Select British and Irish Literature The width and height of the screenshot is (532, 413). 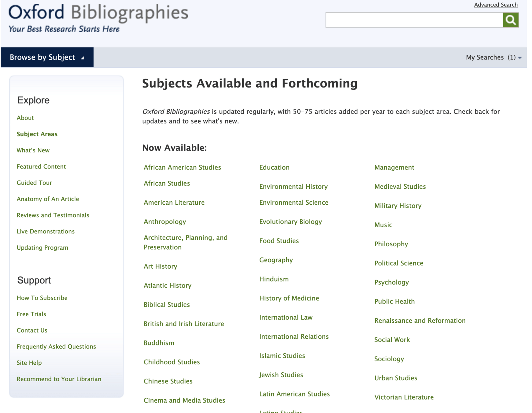(x=184, y=324)
